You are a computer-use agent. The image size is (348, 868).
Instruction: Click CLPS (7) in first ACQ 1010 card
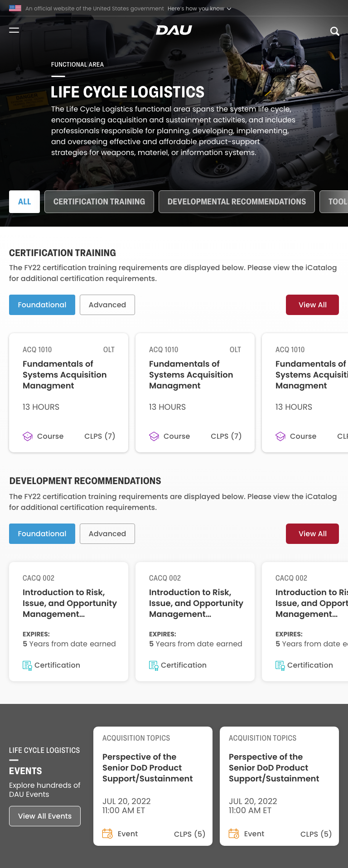(100, 436)
